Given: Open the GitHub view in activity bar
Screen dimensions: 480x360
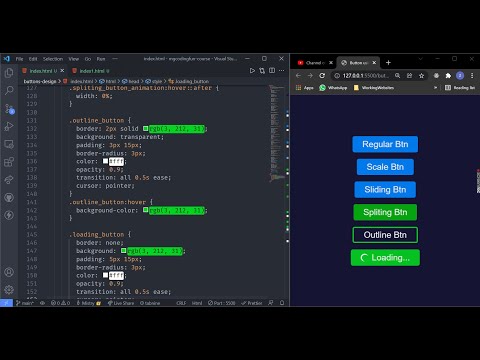Looking at the screenshot, I should pyautogui.click(x=9, y=198).
